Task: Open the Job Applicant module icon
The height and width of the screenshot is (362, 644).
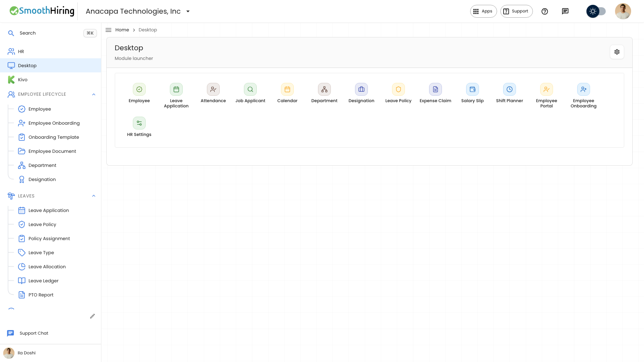Action: (x=250, y=89)
